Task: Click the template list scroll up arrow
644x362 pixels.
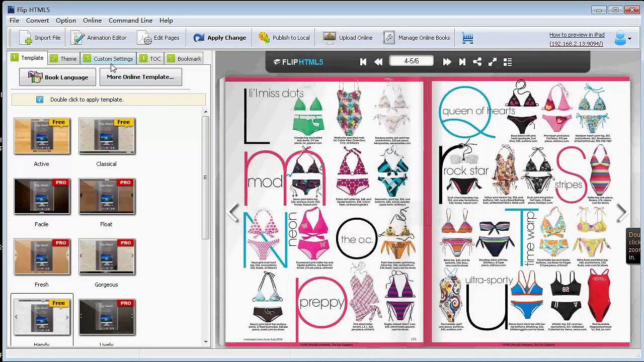Action: click(205, 112)
